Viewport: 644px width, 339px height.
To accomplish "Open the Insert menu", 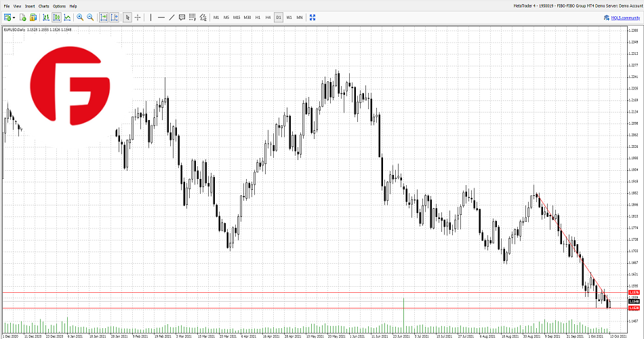I will 30,5.
